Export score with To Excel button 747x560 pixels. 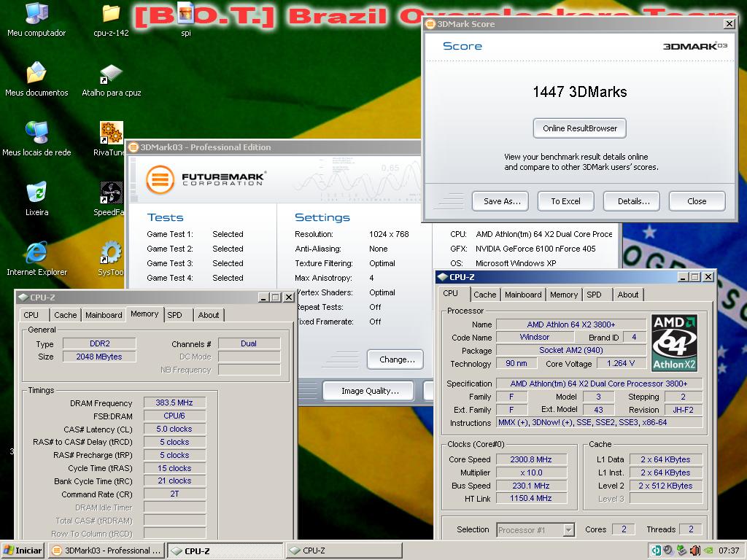(566, 201)
